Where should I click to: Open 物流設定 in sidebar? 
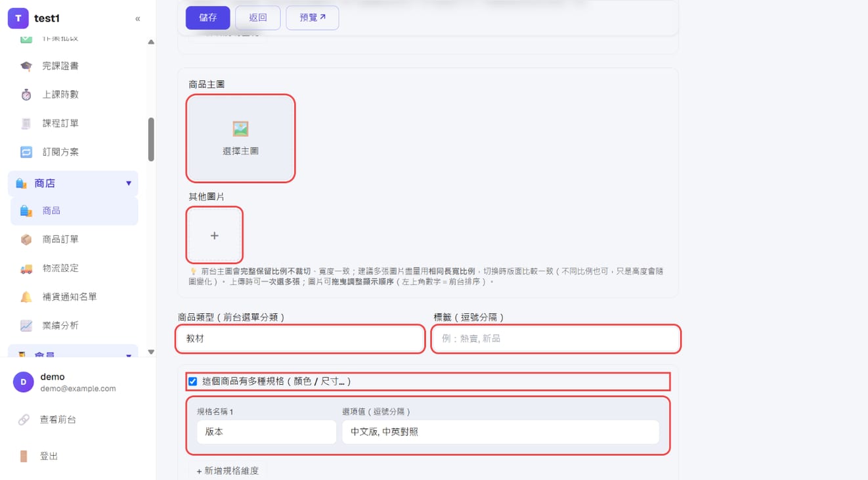pos(73,268)
